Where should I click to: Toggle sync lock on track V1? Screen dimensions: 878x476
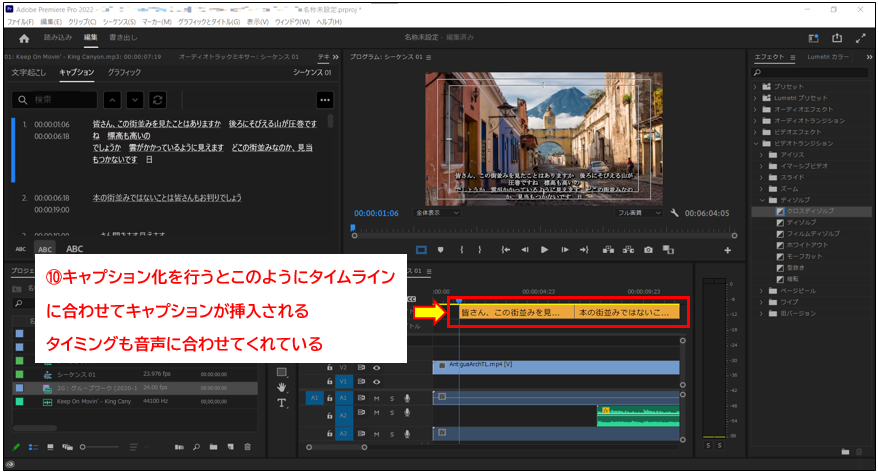pos(361,382)
